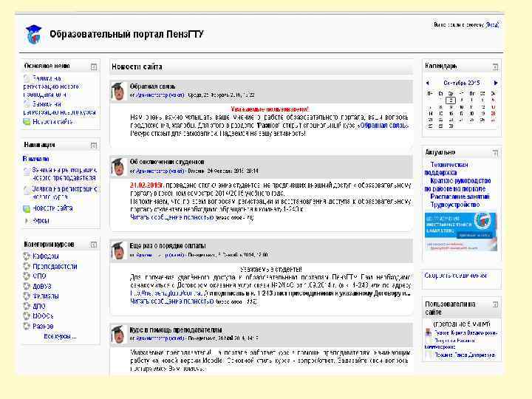Click icon next to Разное category
Screen dimensions: 532x399
click(27, 326)
